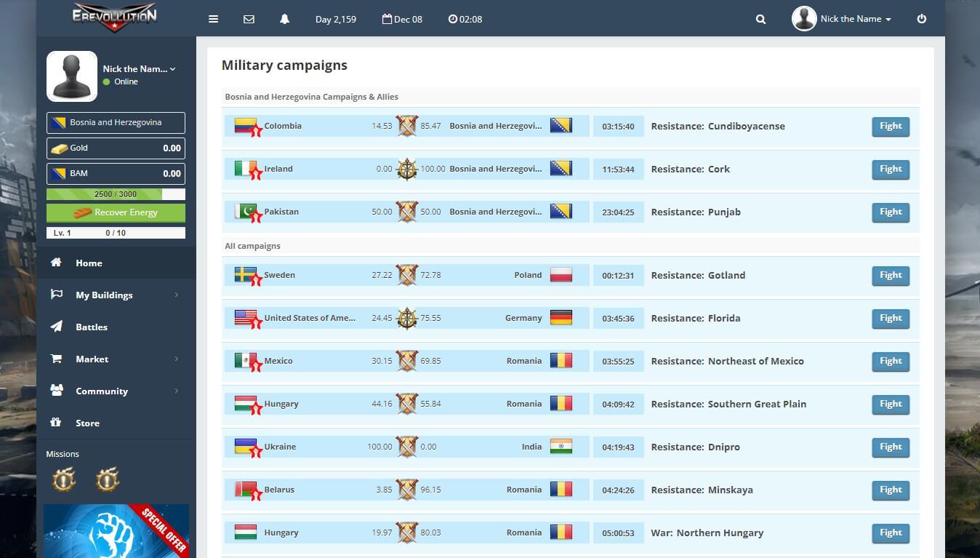Click the first mission medal icon
980x558 pixels.
pos(64,479)
